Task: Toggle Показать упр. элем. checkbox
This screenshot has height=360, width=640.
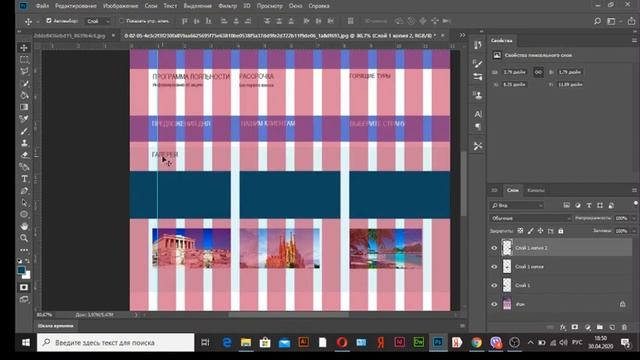Action: (121, 21)
